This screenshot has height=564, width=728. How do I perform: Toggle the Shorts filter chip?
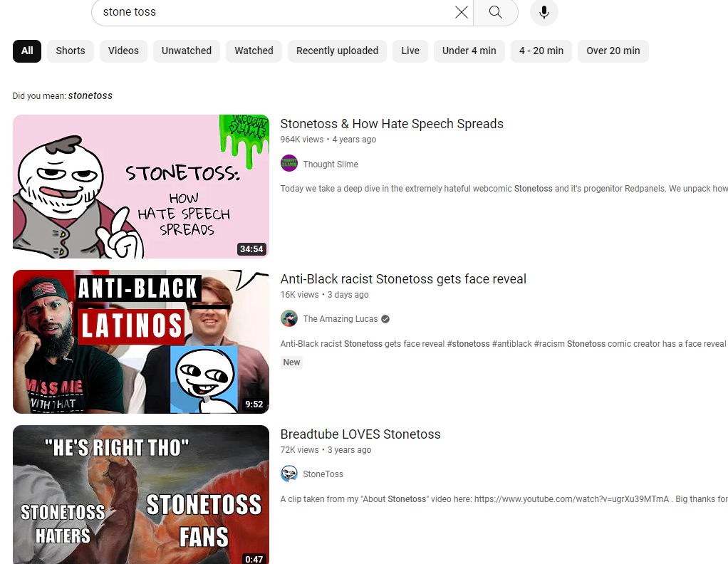(71, 51)
